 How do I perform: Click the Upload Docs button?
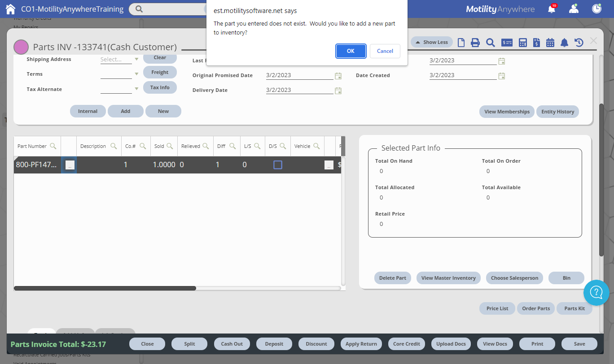[451, 344]
